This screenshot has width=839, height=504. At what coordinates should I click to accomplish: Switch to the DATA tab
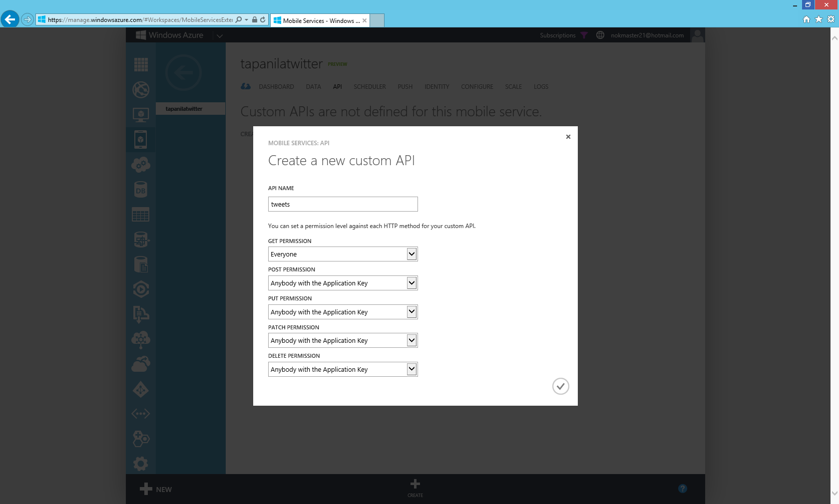pyautogui.click(x=313, y=87)
